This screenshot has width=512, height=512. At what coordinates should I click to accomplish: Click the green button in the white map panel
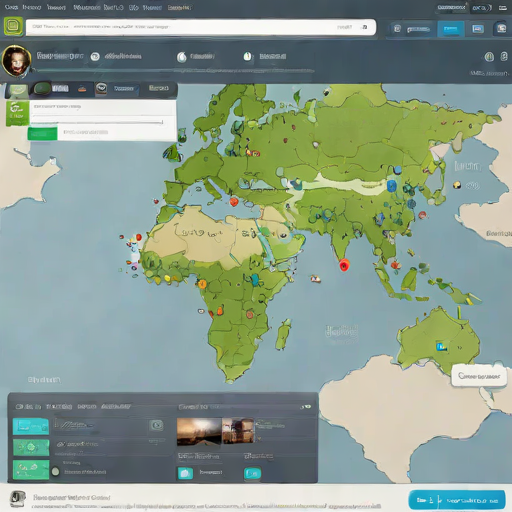tap(42, 134)
